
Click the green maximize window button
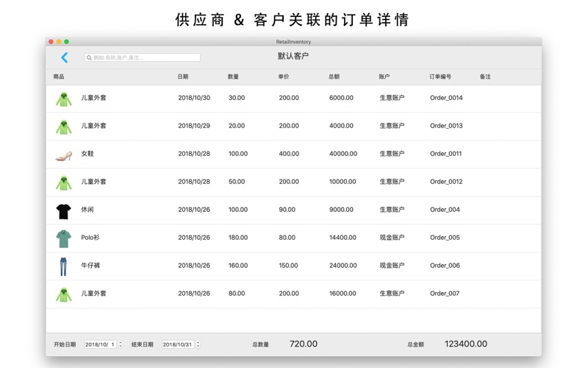(x=67, y=42)
